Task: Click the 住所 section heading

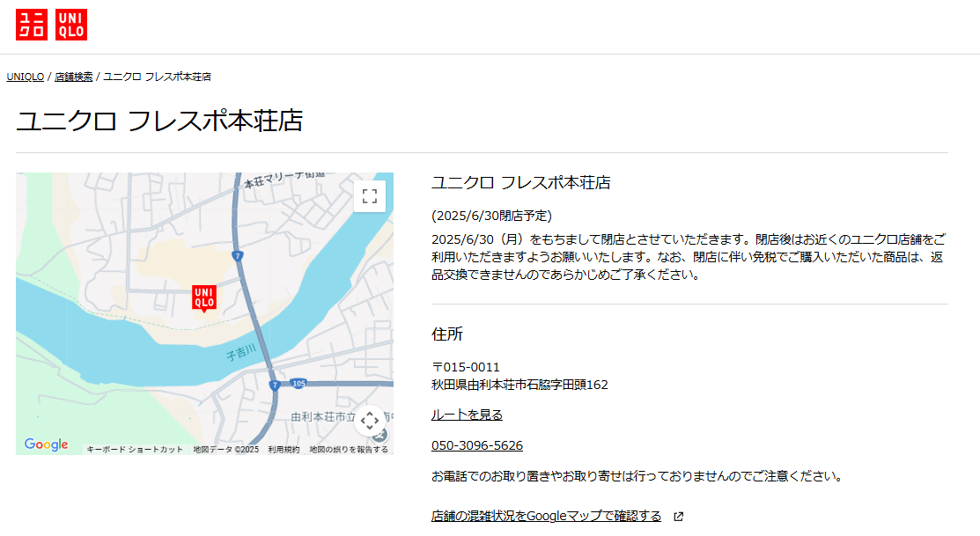Action: [447, 334]
